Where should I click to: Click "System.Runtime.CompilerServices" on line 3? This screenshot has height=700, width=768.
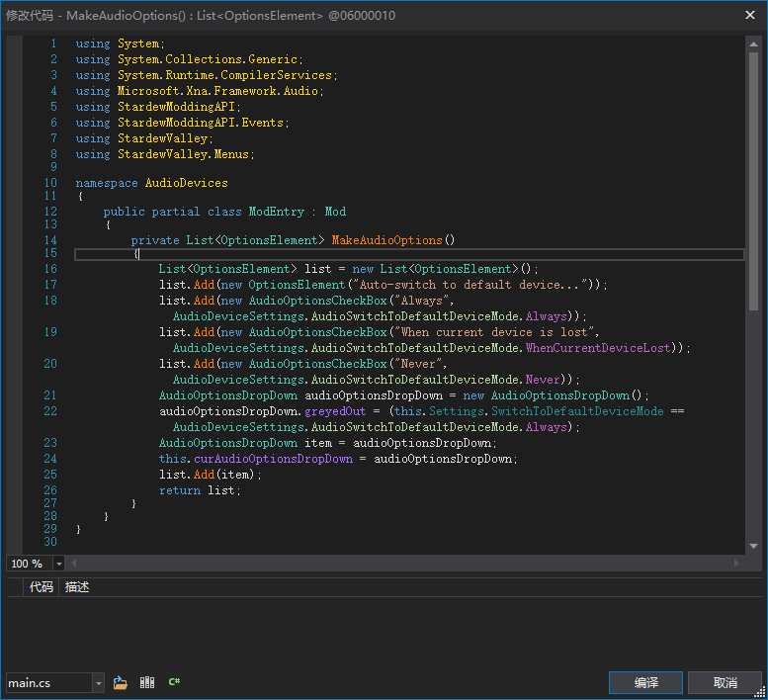point(224,75)
